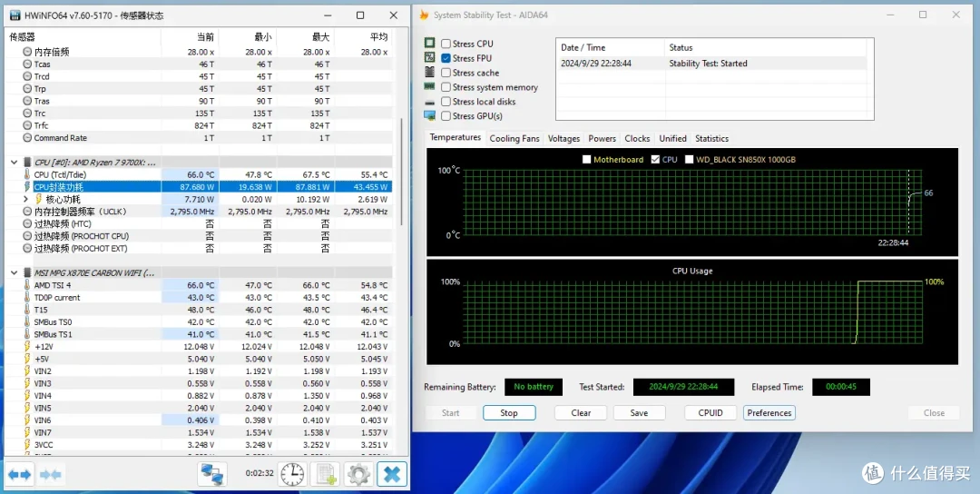Click the chip icon of the AMD Ryzen 7 9700X header

click(27, 163)
